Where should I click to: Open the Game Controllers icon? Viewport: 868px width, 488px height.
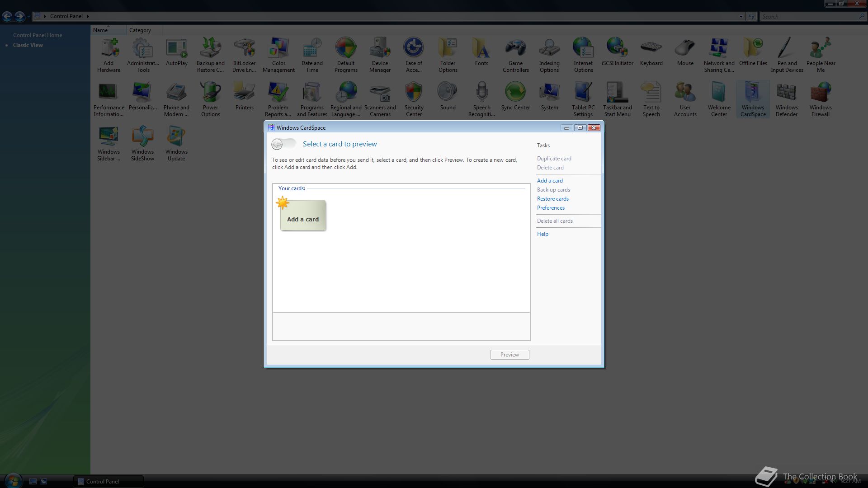[x=515, y=55]
